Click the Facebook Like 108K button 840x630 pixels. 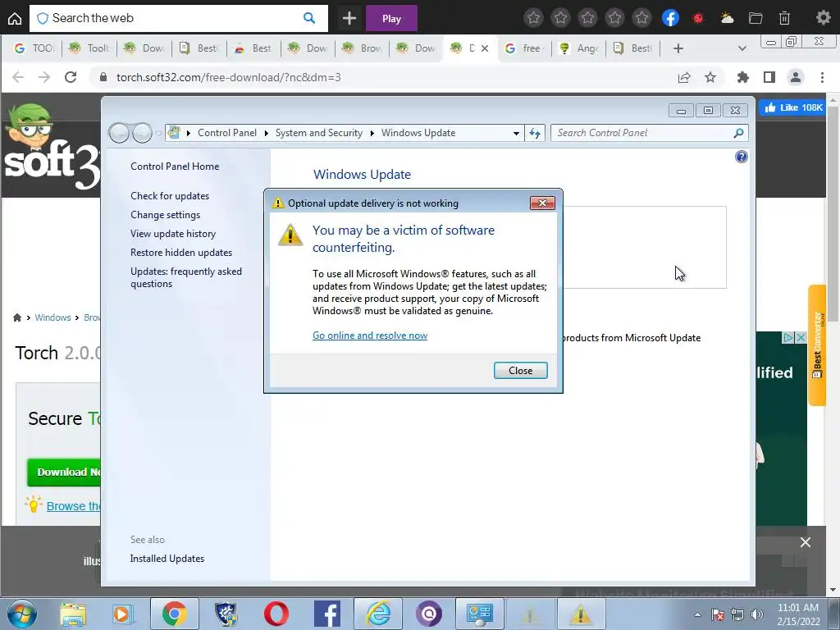(x=794, y=107)
